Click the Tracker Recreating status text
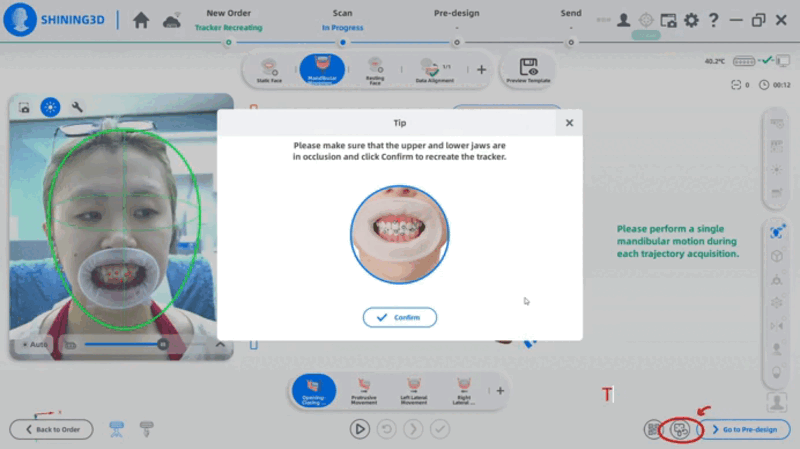800x449 pixels. tap(229, 28)
